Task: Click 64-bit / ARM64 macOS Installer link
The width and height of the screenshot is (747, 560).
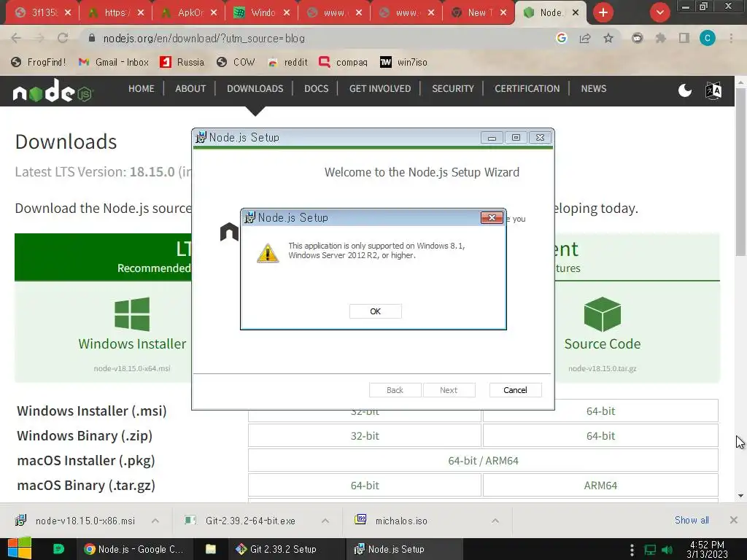Action: [483, 461]
